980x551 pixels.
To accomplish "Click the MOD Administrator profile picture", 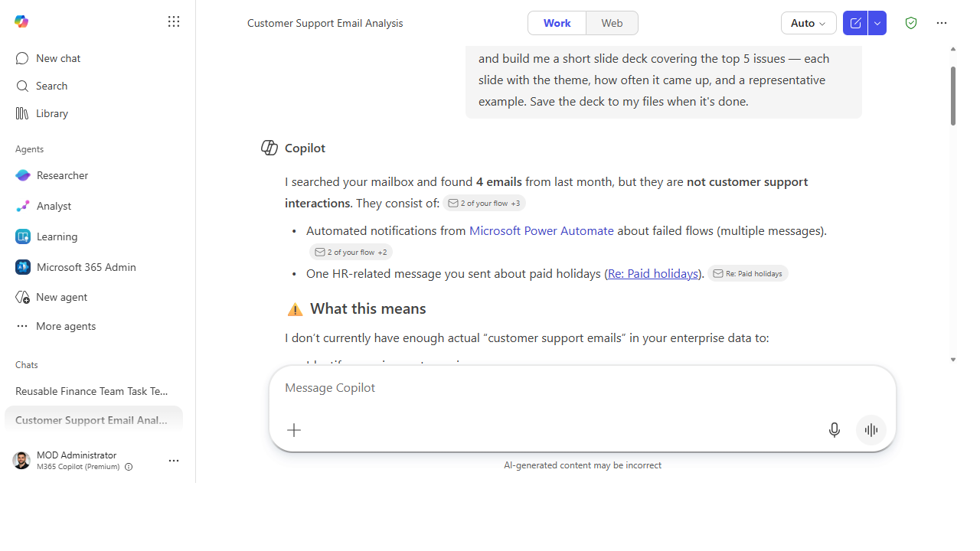I will 21,460.
